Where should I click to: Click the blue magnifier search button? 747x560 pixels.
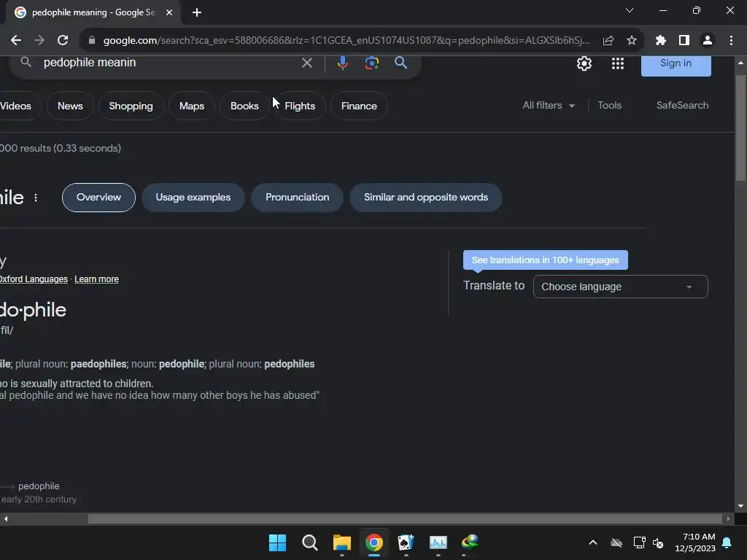pyautogui.click(x=400, y=63)
